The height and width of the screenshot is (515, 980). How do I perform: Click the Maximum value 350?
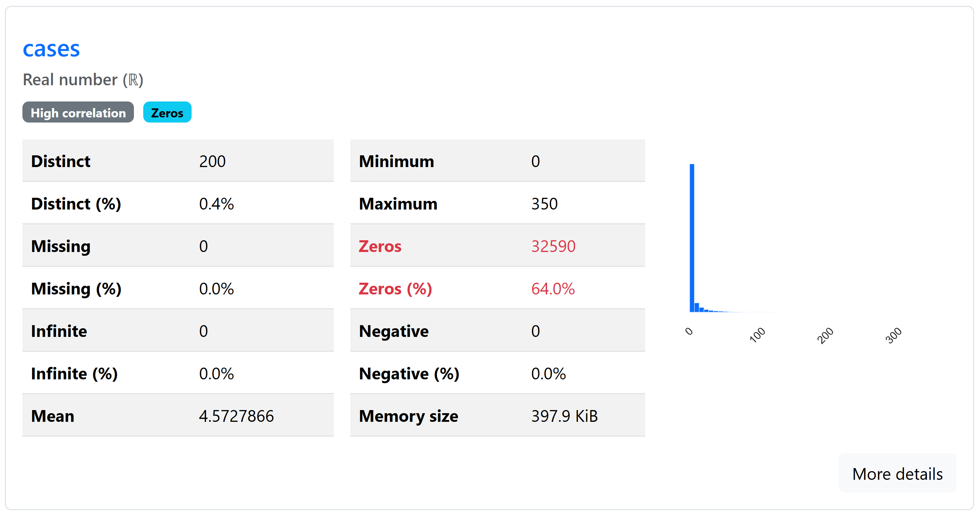coord(544,204)
